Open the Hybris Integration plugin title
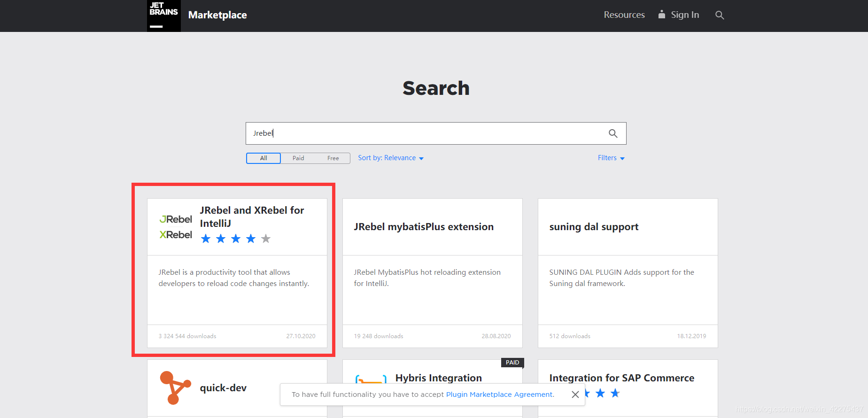The image size is (868, 418). click(x=439, y=378)
